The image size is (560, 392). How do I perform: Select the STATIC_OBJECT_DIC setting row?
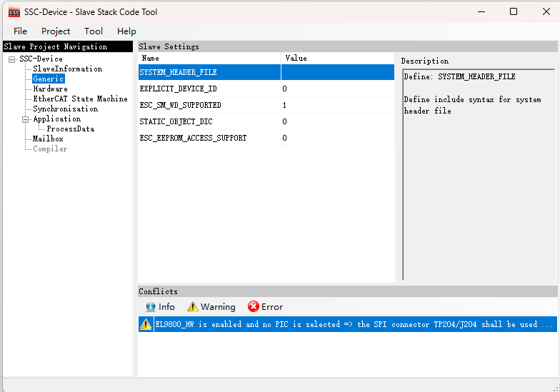266,121
